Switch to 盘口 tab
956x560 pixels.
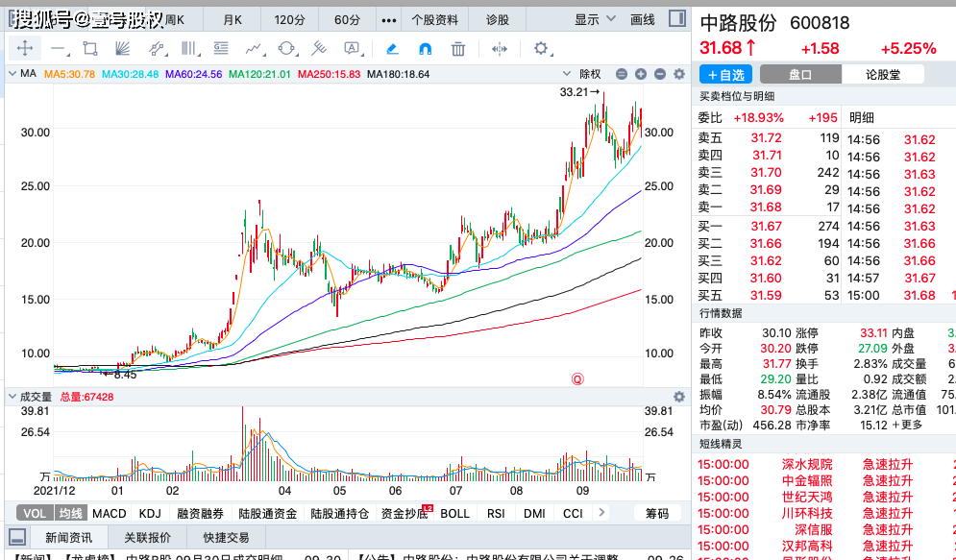point(800,74)
